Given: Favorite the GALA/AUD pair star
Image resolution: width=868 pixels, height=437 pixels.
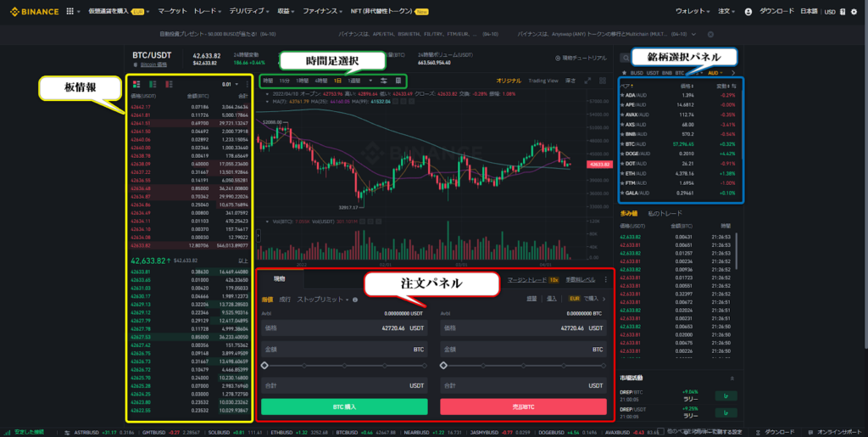Looking at the screenshot, I should pyautogui.click(x=622, y=193).
